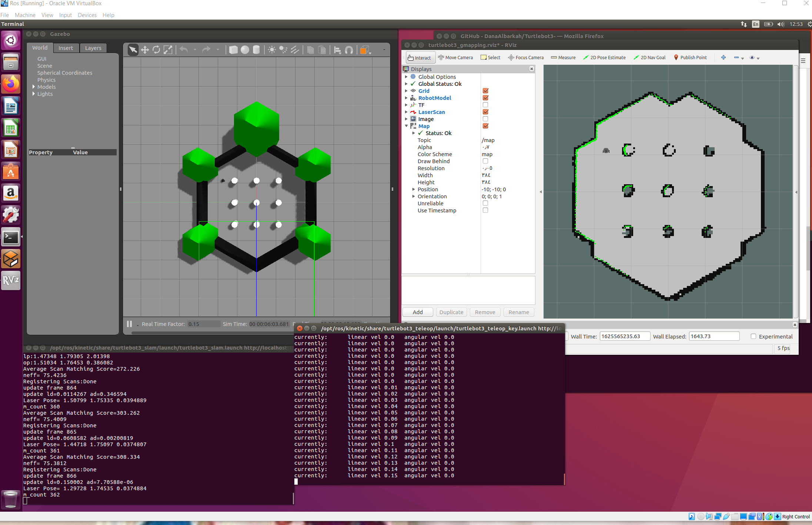Expand the Global Options tree item
Screen dimensions: 812x525
tap(407, 77)
